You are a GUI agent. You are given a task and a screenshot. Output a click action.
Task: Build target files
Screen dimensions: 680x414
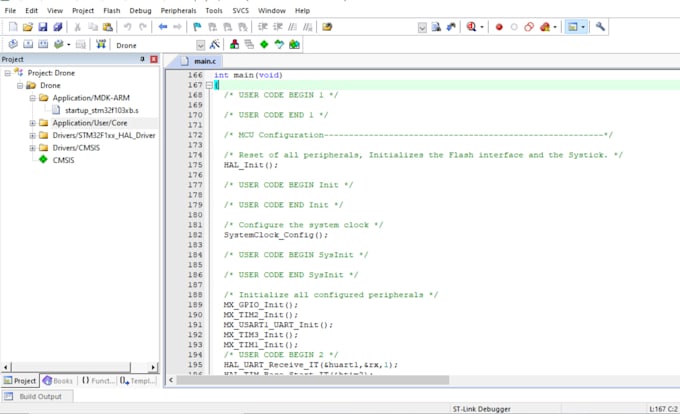pyautogui.click(x=28, y=44)
